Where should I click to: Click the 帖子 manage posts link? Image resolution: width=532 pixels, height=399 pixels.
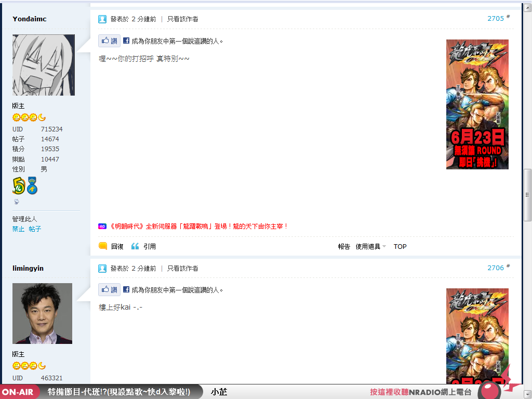35,229
